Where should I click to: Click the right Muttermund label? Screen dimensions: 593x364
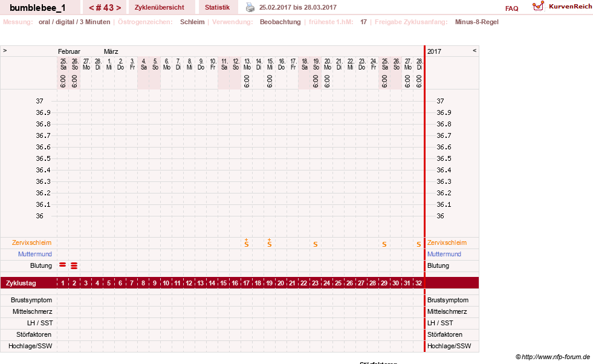click(x=444, y=254)
